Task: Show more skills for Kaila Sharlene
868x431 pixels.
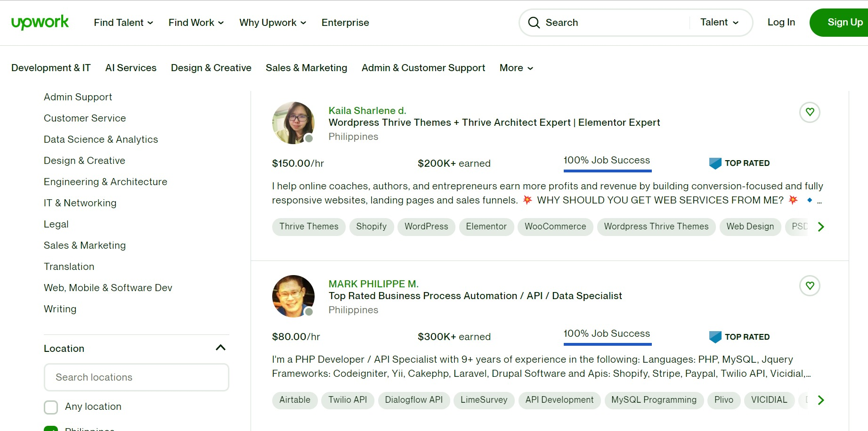Action: tap(821, 227)
